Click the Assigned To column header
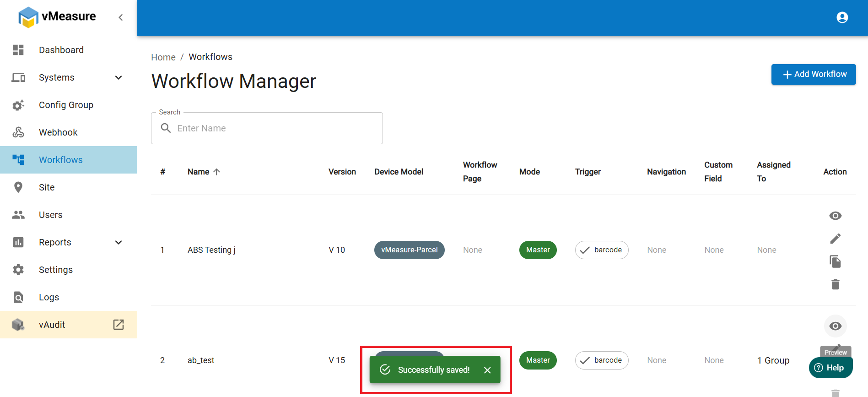Image resolution: width=868 pixels, height=397 pixels. pyautogui.click(x=774, y=172)
